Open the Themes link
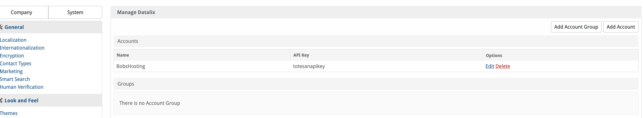The height and width of the screenshot is (118, 644). click(x=9, y=113)
